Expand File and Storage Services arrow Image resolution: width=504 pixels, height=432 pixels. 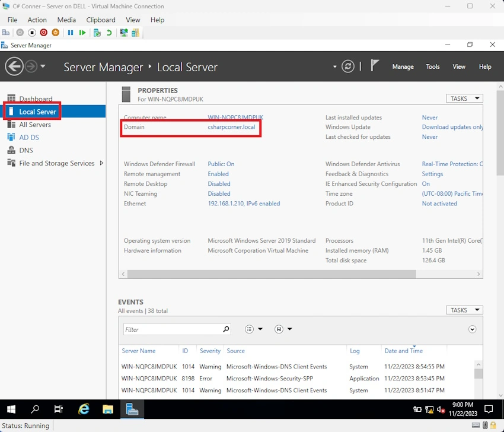point(101,163)
